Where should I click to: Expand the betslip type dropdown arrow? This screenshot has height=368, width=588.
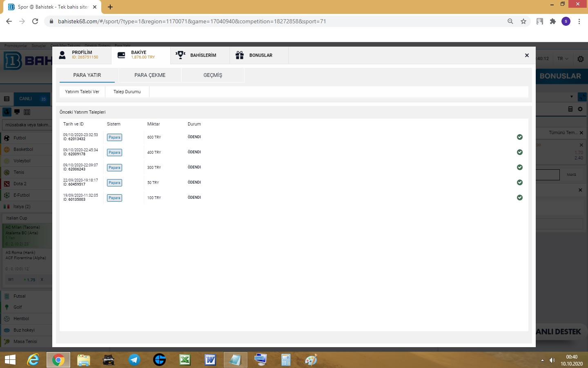[572, 97]
